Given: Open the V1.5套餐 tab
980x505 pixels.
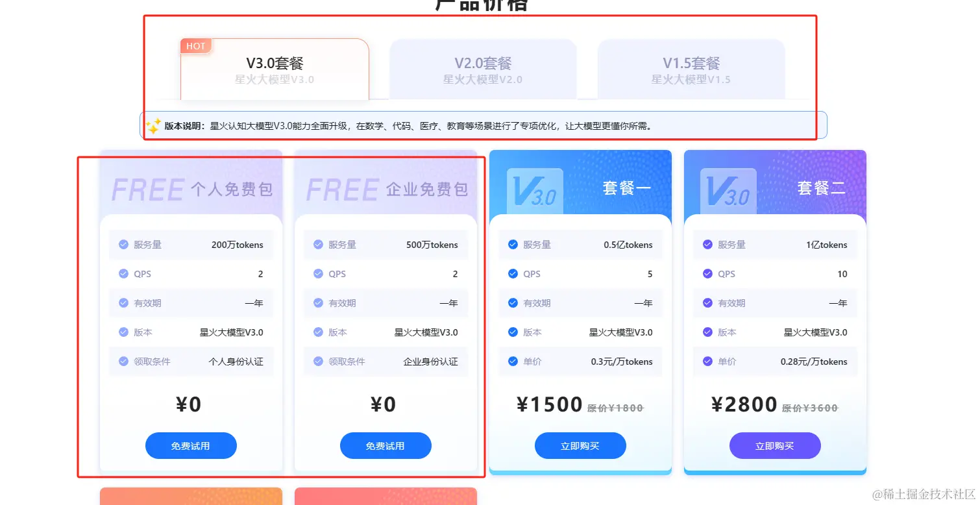Looking at the screenshot, I should click(x=691, y=69).
